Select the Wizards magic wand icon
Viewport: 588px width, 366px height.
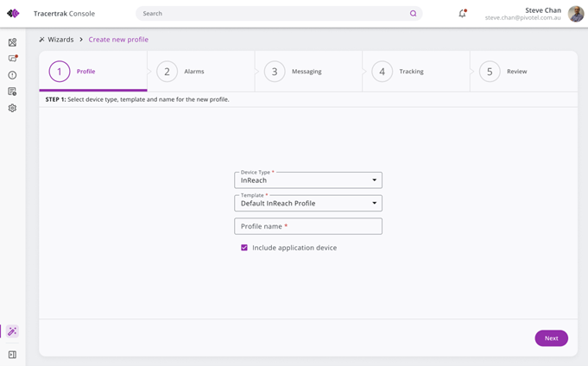click(x=12, y=331)
